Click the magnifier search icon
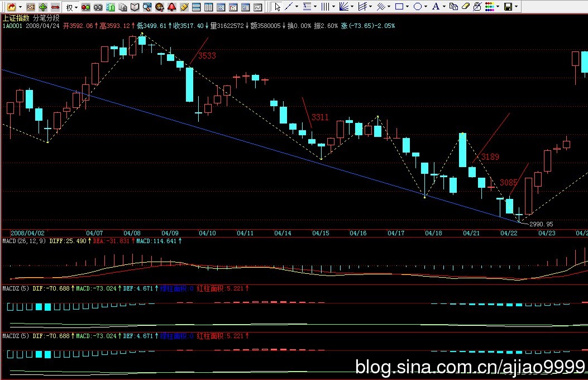Viewport: 588px width, 380px height. pos(147,7)
